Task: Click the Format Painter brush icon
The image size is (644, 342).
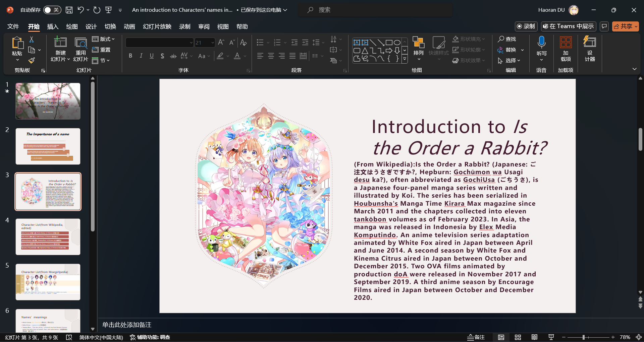Action: (32, 60)
